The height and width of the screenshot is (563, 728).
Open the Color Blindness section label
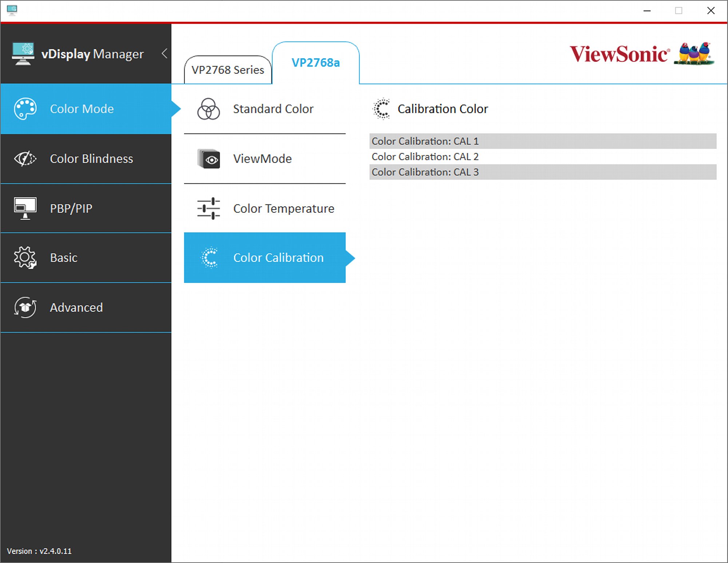click(x=91, y=159)
